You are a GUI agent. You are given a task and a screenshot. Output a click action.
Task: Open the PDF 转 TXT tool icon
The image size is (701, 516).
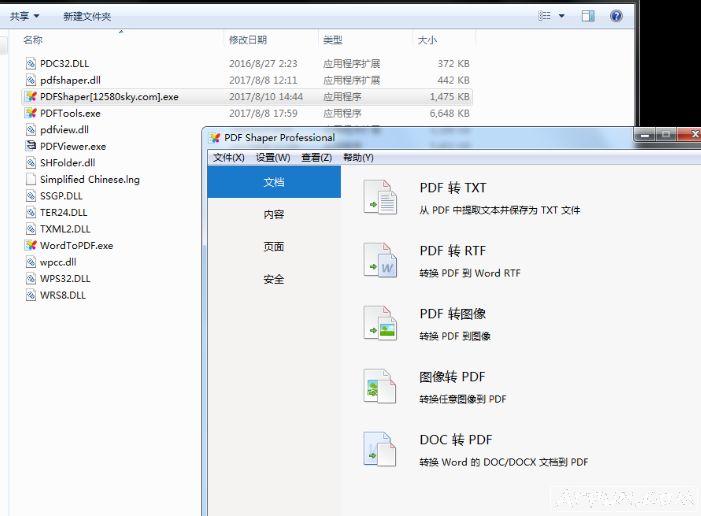(x=380, y=197)
